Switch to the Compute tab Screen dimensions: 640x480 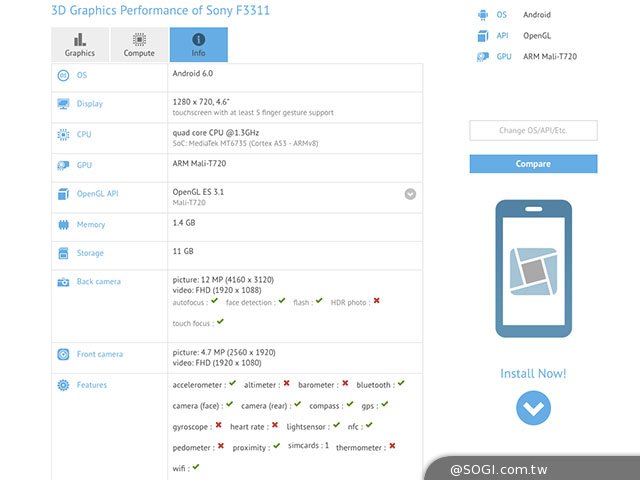[139, 44]
